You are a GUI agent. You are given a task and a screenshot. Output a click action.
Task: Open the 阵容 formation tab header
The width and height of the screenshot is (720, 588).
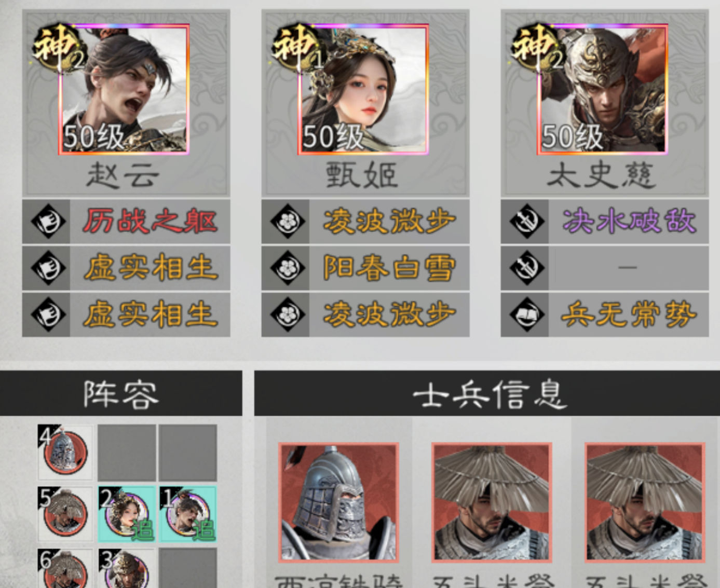tap(121, 393)
